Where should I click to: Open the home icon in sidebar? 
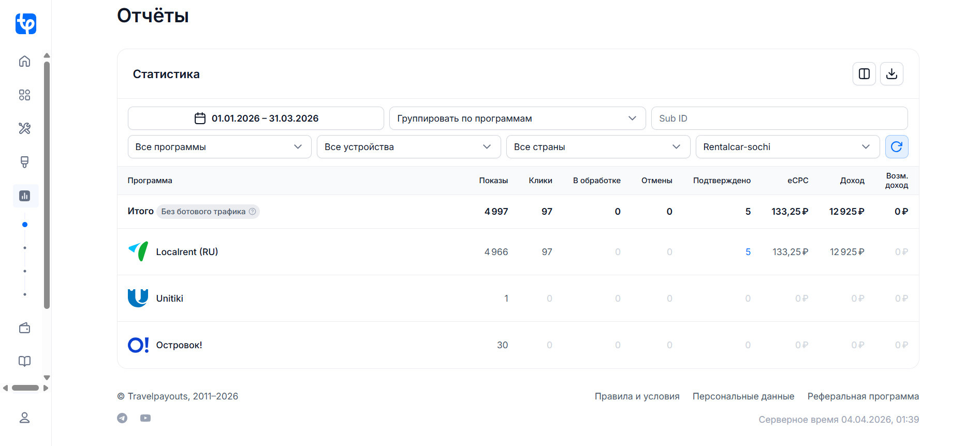coord(24,61)
